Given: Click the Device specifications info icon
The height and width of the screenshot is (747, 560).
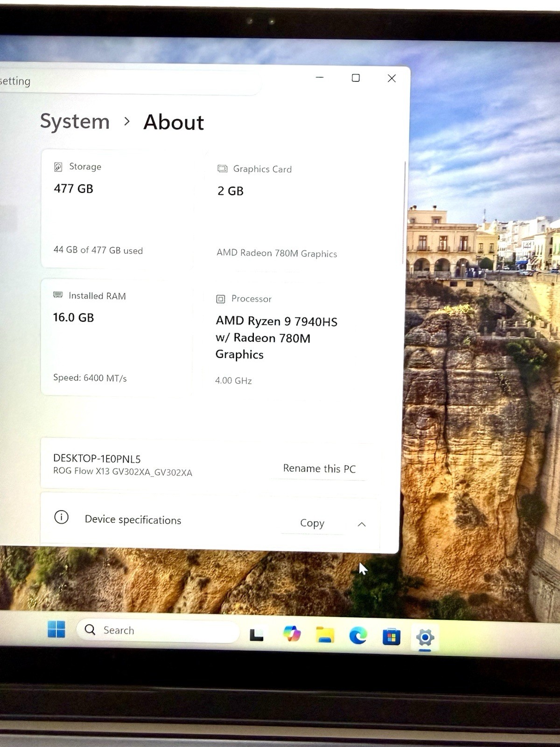Looking at the screenshot, I should pos(61,517).
